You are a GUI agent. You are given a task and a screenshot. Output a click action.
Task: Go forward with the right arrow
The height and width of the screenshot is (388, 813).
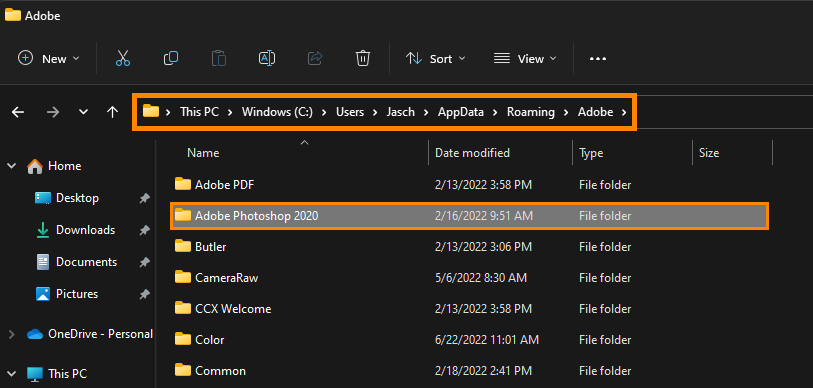pos(53,112)
